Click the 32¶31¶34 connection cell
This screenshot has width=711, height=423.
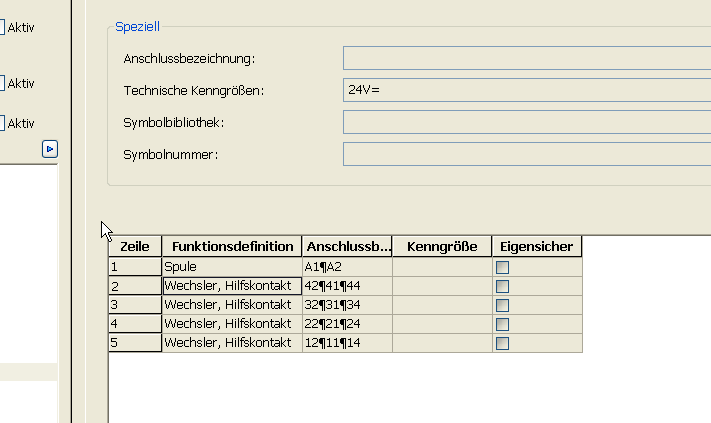coord(347,305)
